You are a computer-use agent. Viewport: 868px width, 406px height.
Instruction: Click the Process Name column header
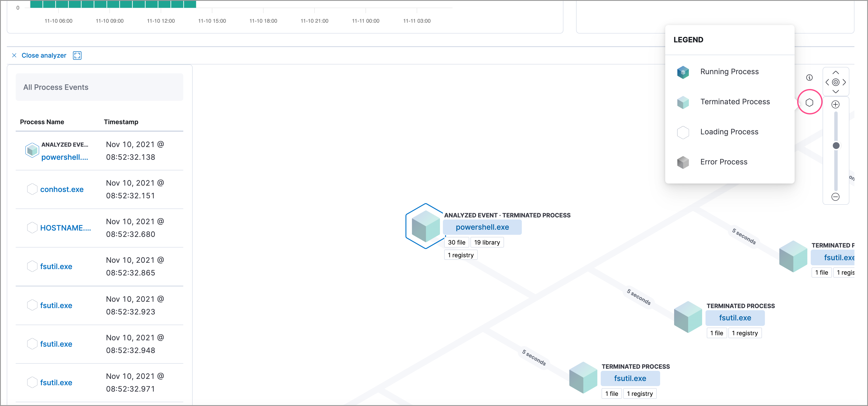(x=42, y=121)
